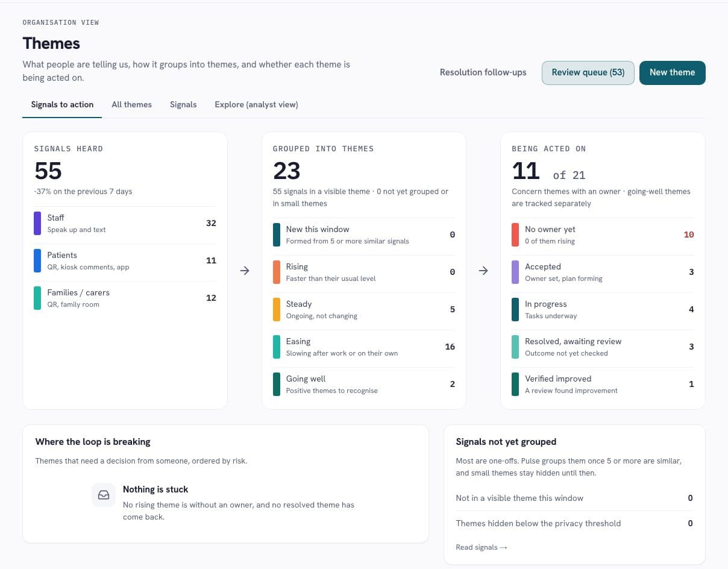Screen dimensions: 728x569
Task: Click the Families / carers count of 12
Action: tap(211, 298)
